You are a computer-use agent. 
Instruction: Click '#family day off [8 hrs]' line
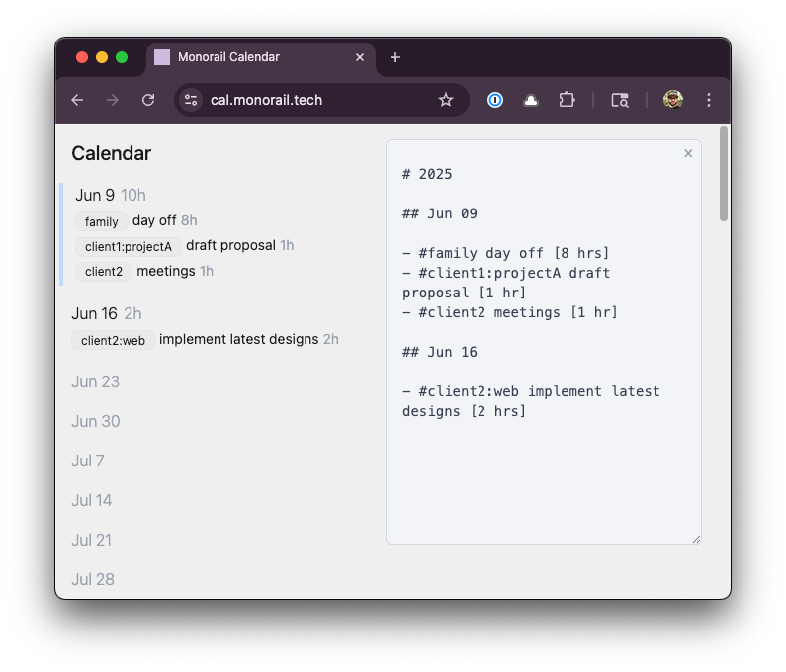[x=506, y=254]
